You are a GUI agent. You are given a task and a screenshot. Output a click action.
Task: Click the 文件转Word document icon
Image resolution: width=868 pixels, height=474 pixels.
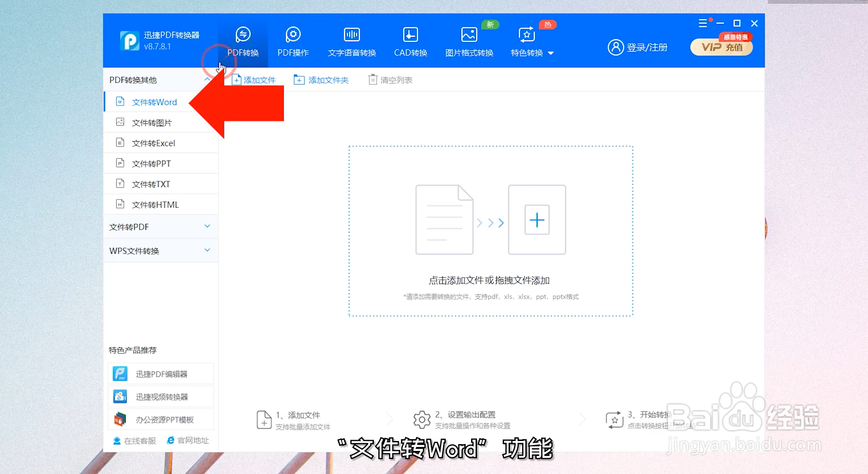120,101
